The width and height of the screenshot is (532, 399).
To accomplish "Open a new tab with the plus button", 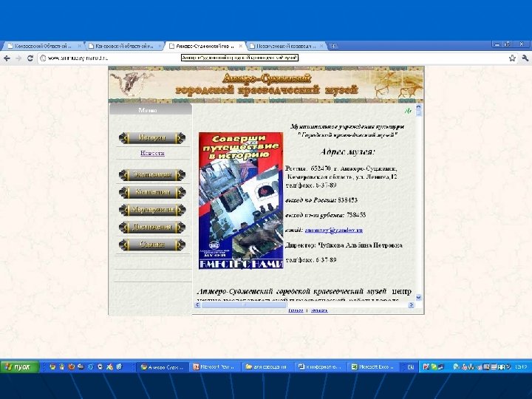I will pyautogui.click(x=333, y=46).
